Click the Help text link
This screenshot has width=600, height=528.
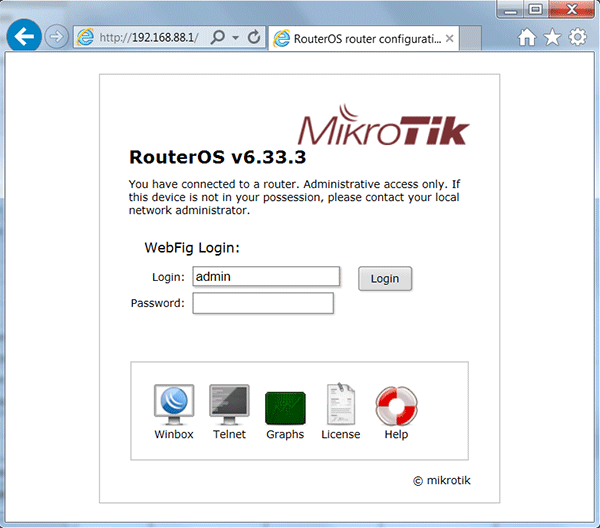pos(396,435)
